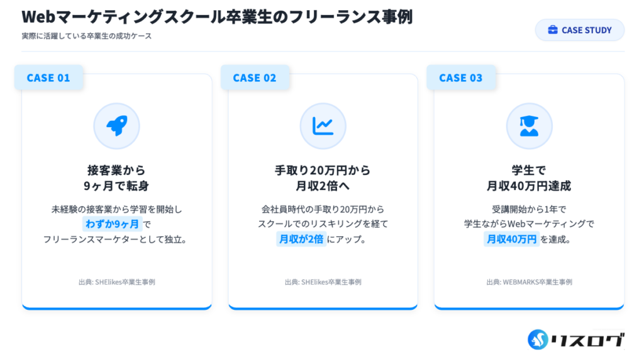Click the 手取り20万円から月収2倍へ heading
This screenshot has width=644, height=357.
[x=323, y=178]
